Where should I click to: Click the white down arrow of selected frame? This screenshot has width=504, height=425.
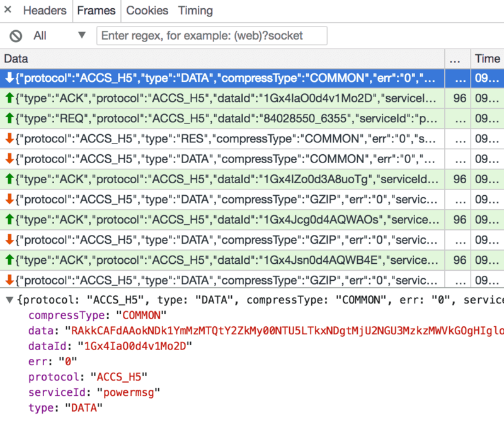coord(9,77)
